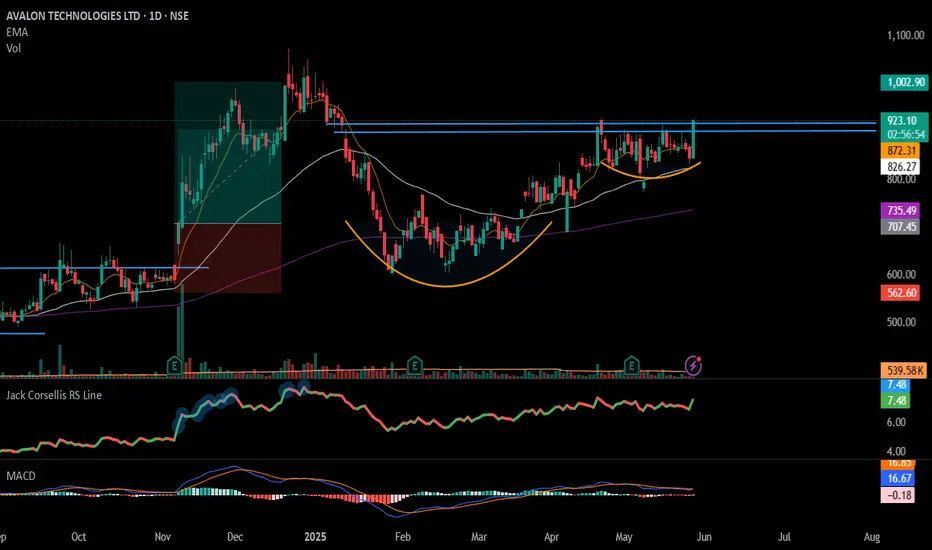This screenshot has width=932, height=550.
Task: Click the 4.00 RS pane axis tick
Action: click(896, 451)
